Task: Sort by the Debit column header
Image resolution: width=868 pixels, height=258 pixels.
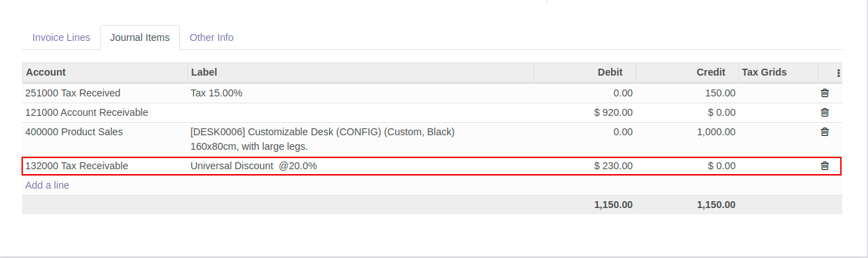Action: click(585, 72)
